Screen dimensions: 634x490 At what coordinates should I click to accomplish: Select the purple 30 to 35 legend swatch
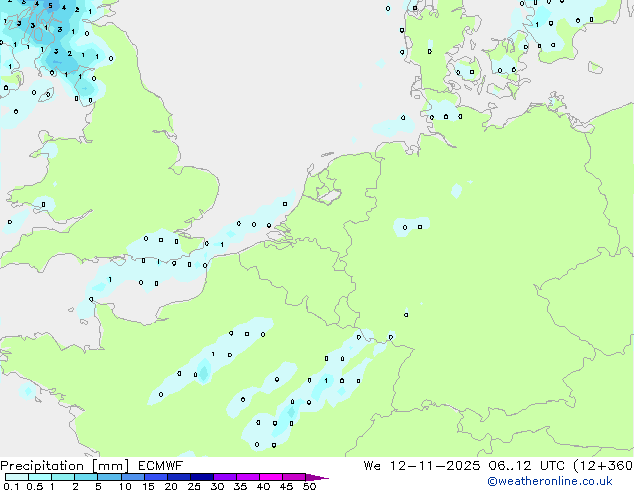click(x=227, y=477)
